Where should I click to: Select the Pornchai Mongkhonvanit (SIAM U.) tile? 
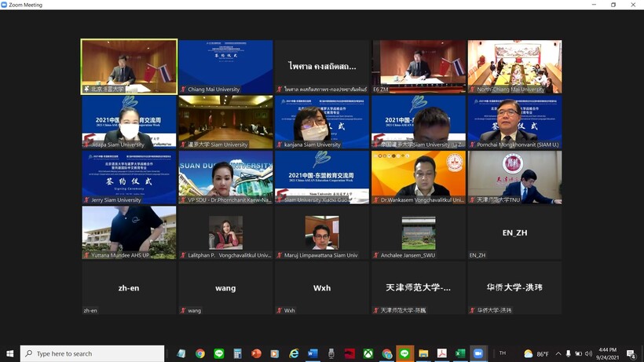click(515, 122)
